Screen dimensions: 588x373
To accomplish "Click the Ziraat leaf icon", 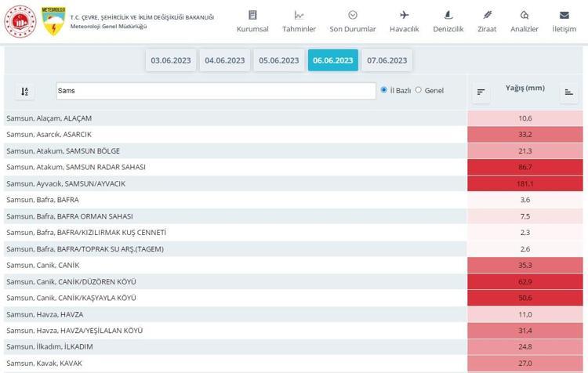I will coord(487,15).
